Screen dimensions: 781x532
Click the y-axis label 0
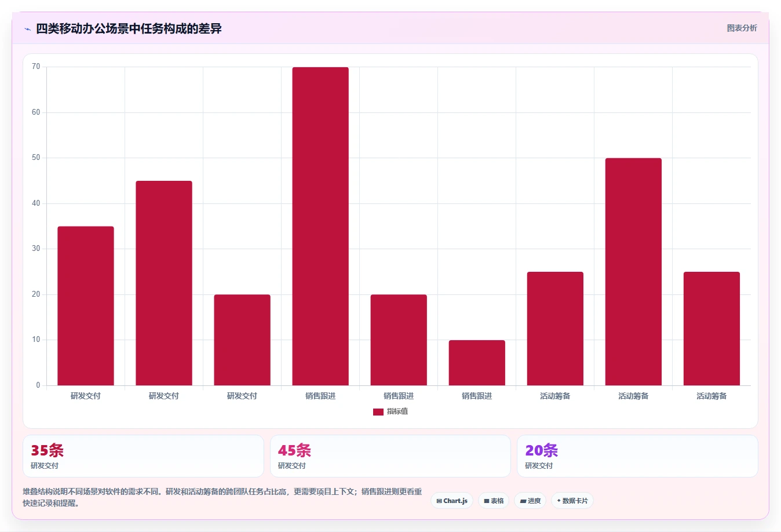tap(38, 385)
